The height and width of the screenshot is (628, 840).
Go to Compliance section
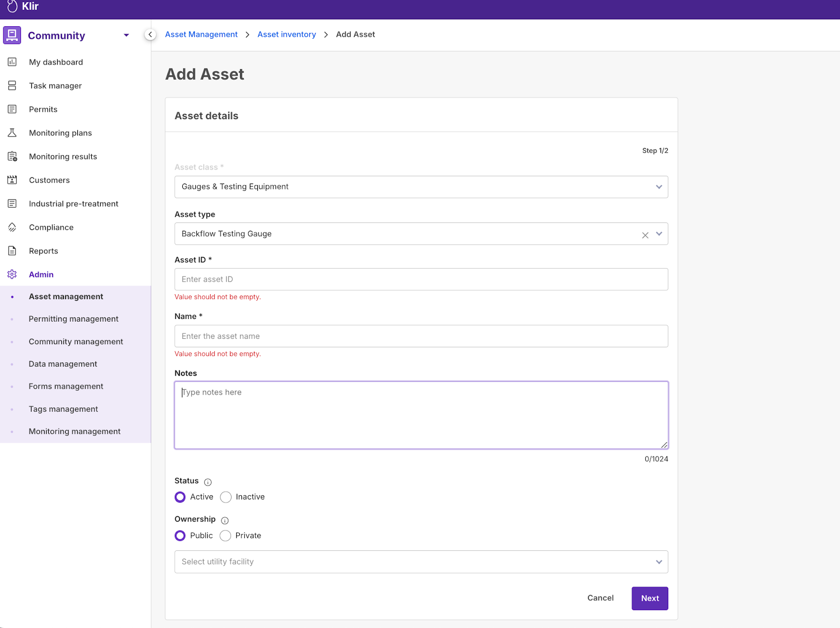51,227
